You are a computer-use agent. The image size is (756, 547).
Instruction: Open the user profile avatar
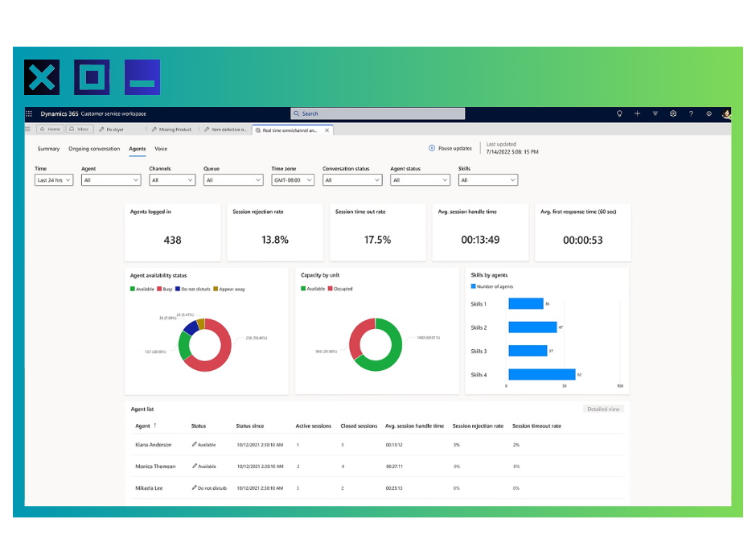[726, 114]
